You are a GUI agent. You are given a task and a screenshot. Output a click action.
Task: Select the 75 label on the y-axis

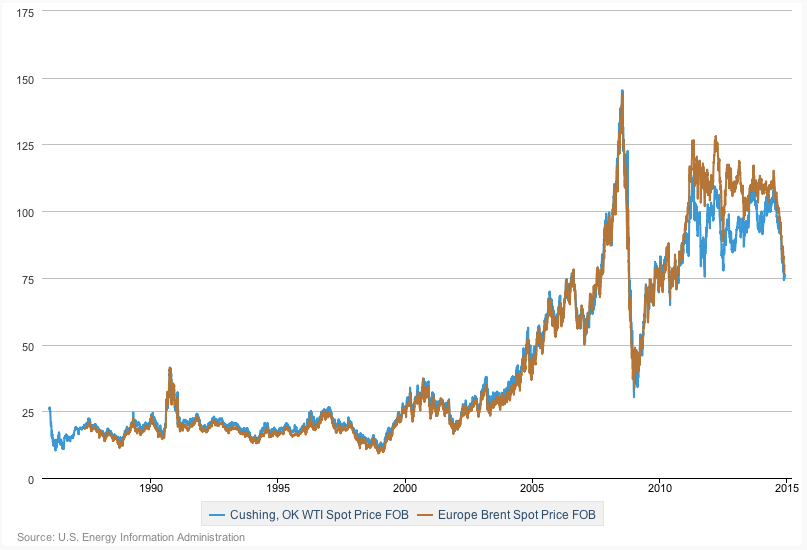tap(28, 279)
